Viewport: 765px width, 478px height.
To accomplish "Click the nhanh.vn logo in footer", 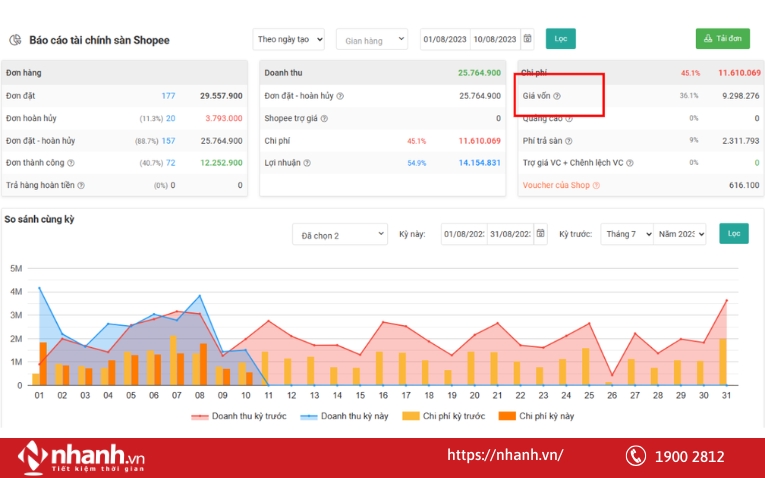I will [x=81, y=457].
